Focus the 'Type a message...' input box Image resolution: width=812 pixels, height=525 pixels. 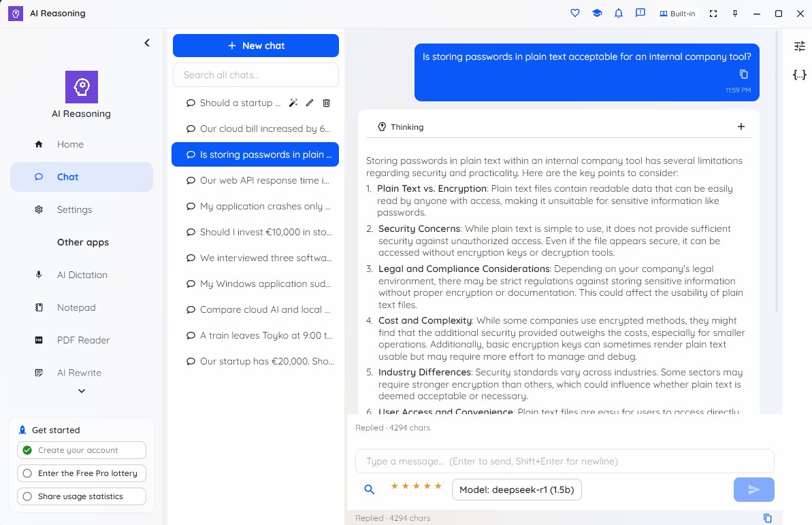coord(564,461)
